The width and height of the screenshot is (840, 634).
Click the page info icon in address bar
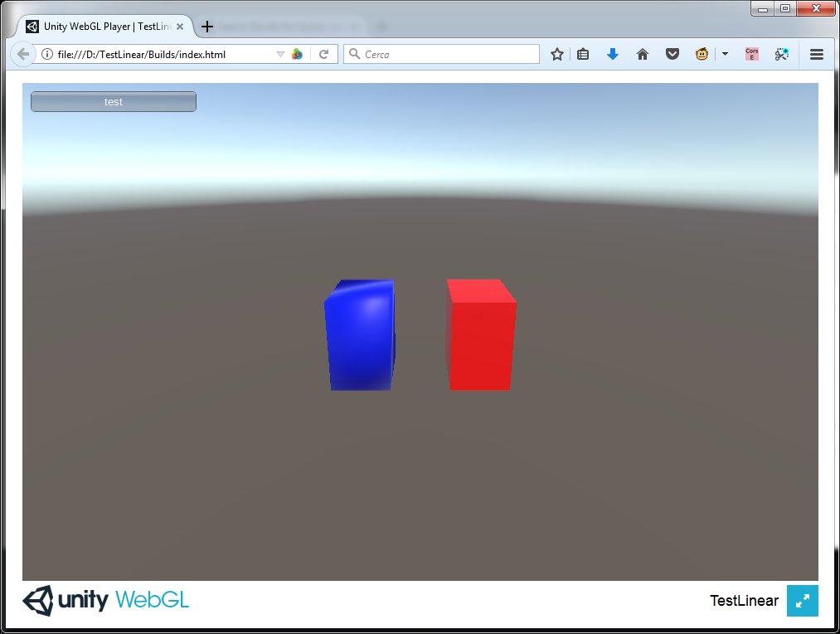(48, 53)
